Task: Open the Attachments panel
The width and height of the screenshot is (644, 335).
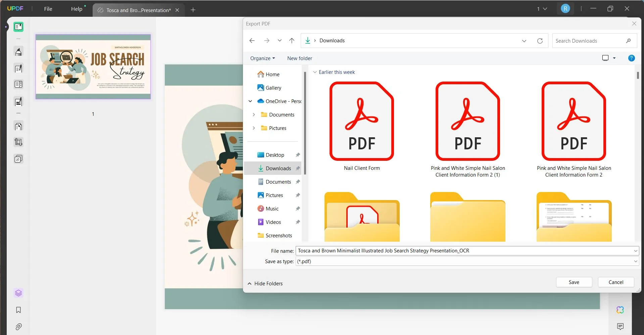Action: [x=18, y=327]
